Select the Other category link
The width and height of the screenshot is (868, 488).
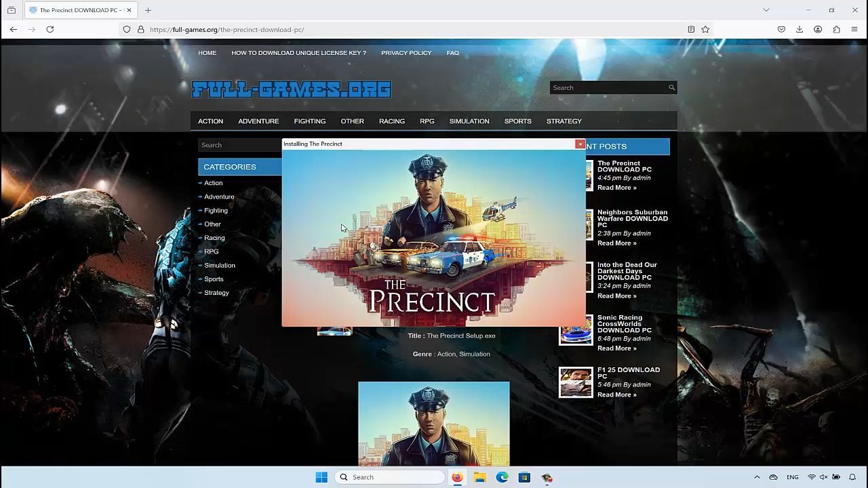click(x=212, y=224)
